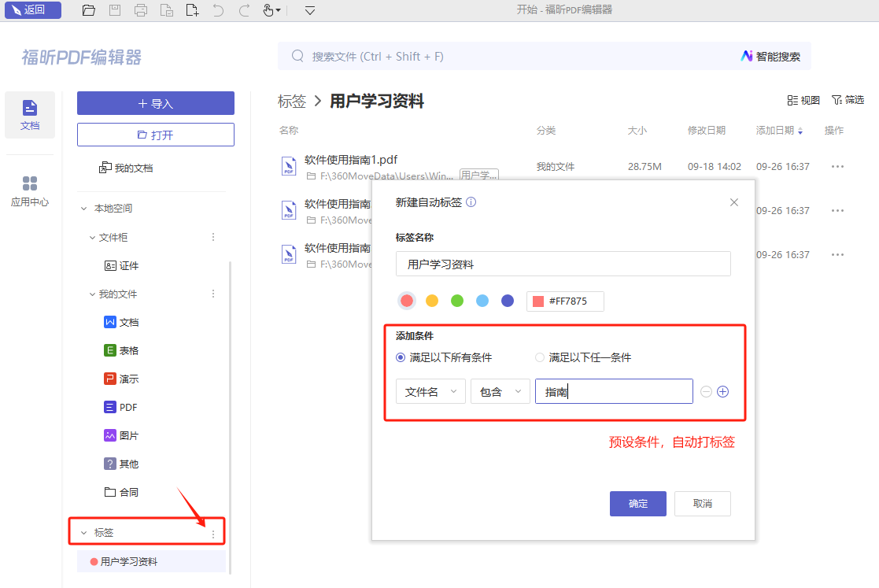Image resolution: width=879 pixels, height=588 pixels.
Task: Open the 包含 operator dropdown
Action: pos(500,391)
